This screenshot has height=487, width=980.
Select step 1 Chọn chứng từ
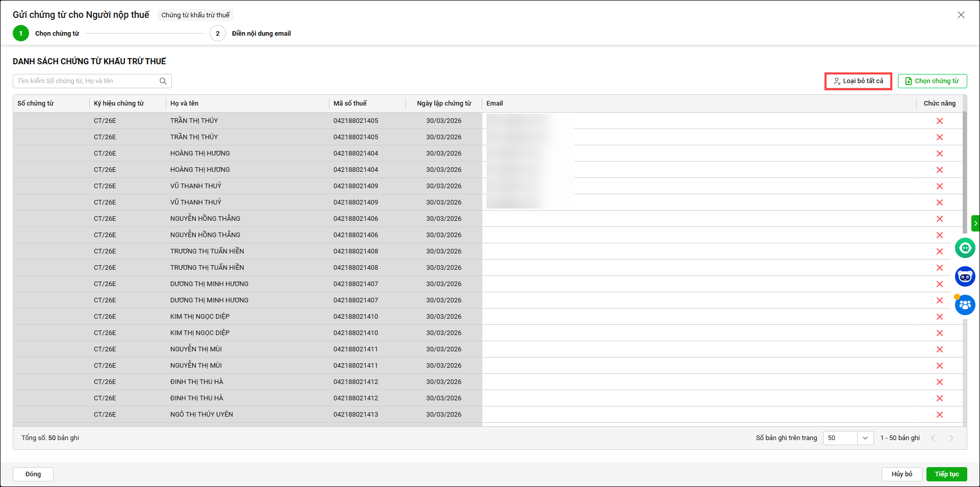21,34
